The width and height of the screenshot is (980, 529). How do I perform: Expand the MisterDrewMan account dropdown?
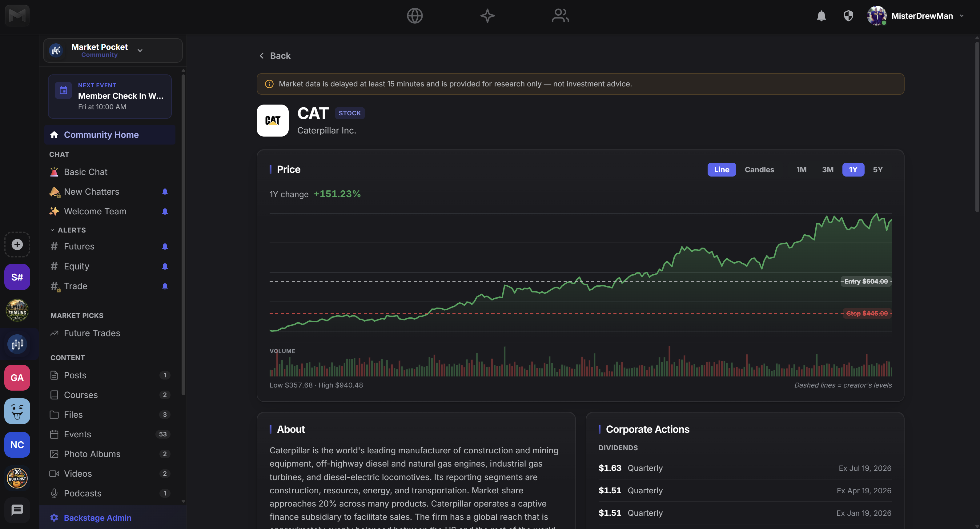point(962,16)
